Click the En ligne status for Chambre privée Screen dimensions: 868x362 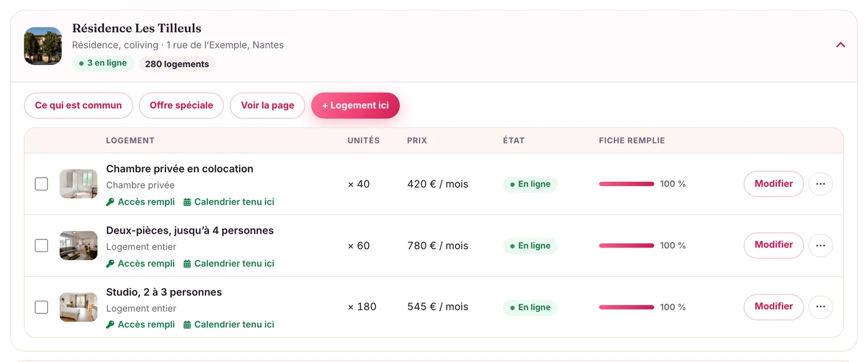tap(530, 184)
